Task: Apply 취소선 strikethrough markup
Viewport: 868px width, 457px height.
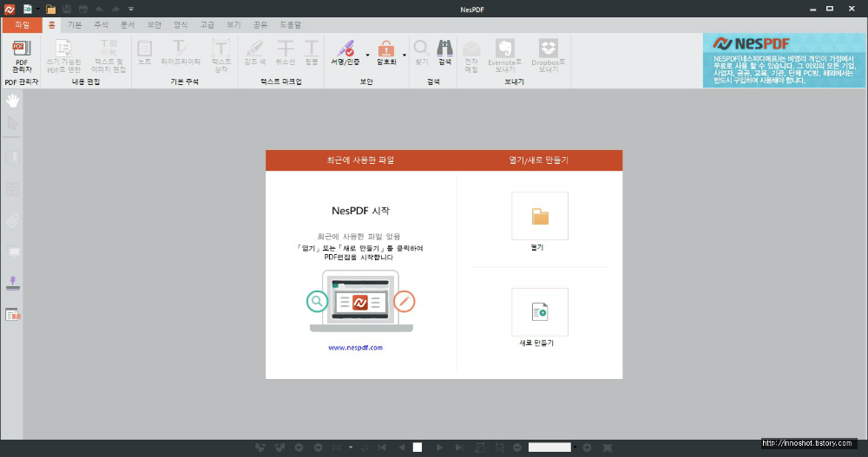Action: coord(285,53)
